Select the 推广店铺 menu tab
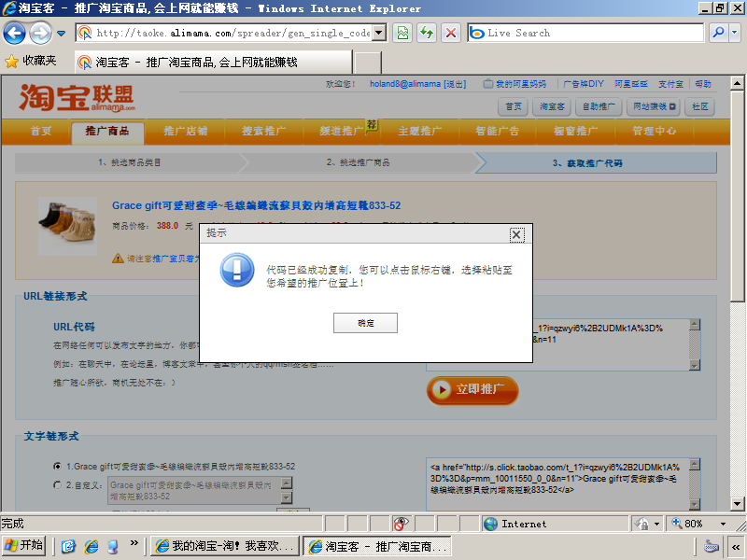 (x=185, y=131)
